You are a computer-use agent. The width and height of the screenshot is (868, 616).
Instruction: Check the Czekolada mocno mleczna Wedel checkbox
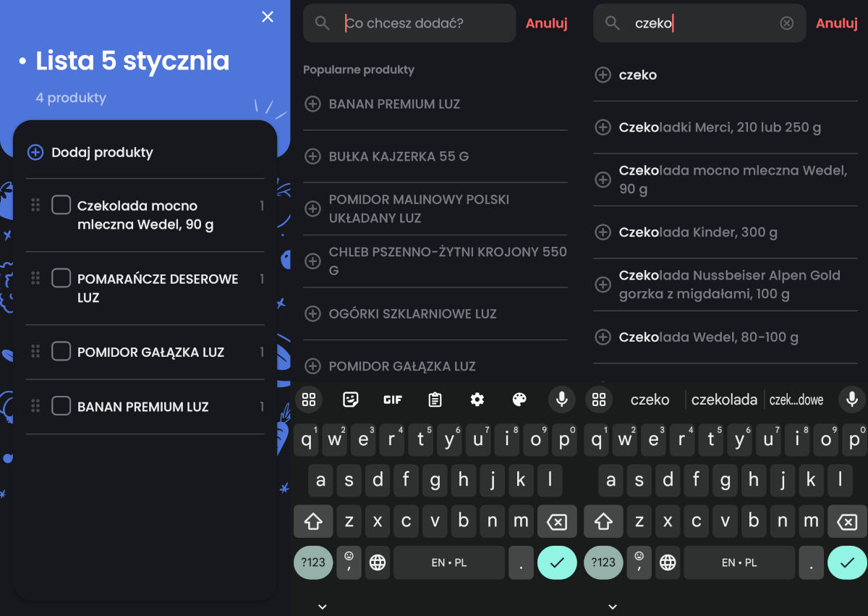pyautogui.click(x=61, y=206)
